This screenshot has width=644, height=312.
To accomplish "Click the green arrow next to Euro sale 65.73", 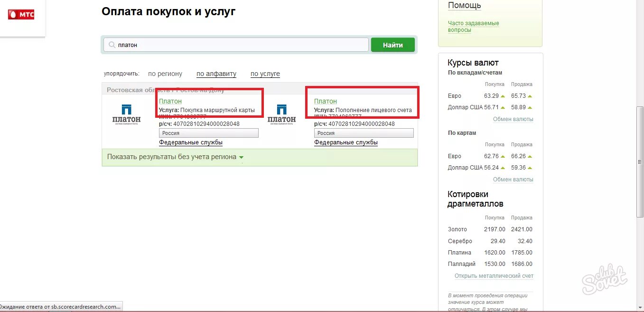I will [x=530, y=96].
